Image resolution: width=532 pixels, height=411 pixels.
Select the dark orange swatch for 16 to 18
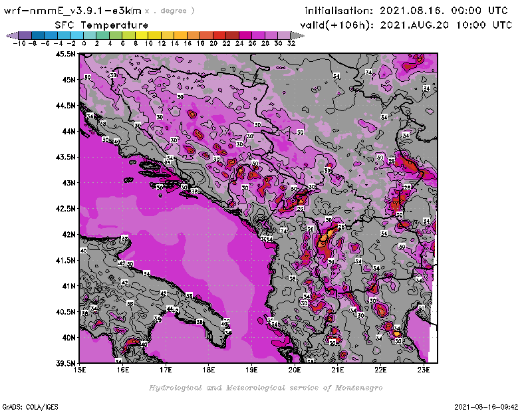point(194,35)
